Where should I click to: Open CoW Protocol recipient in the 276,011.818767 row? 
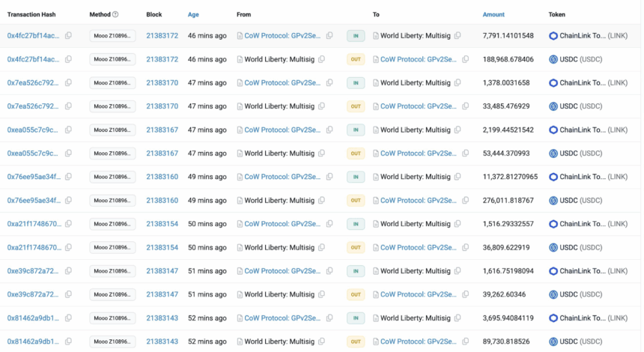[x=418, y=201]
